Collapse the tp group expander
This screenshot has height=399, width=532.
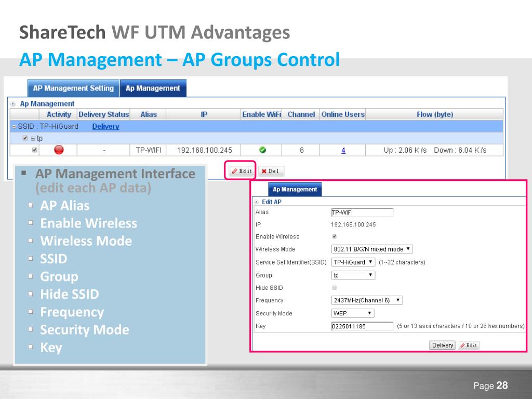[33, 138]
